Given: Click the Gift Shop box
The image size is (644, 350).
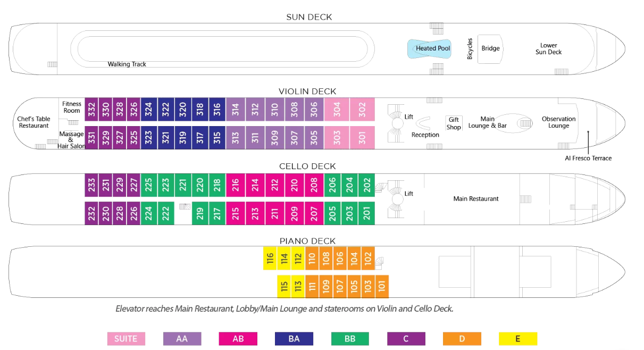Looking at the screenshot, I should click(x=454, y=123).
